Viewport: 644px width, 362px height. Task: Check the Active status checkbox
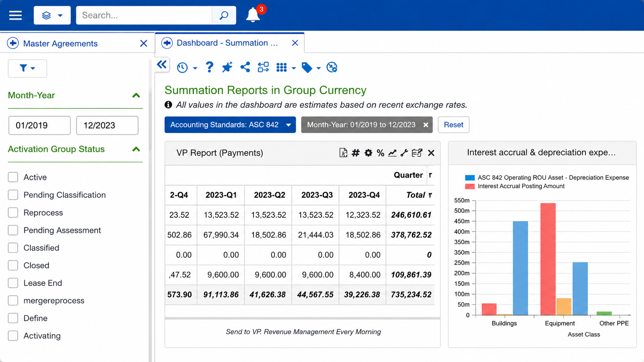coord(13,177)
